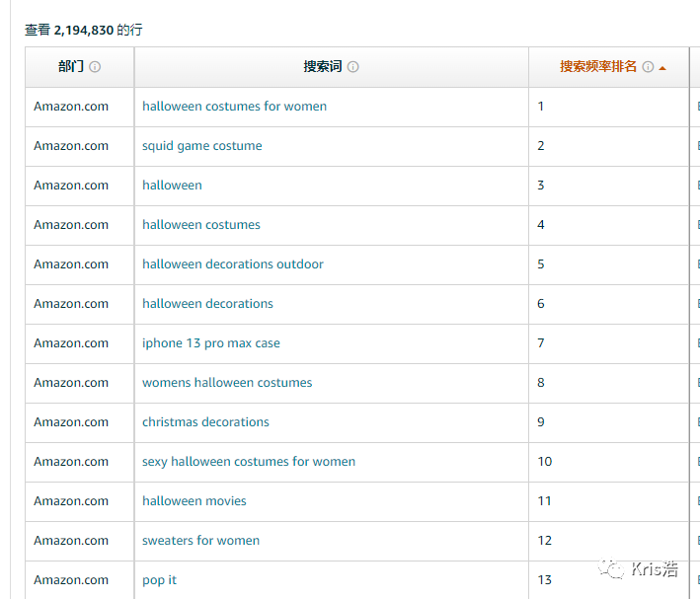Click rank cell showing 6
This screenshot has height=599, width=700.
tap(608, 304)
